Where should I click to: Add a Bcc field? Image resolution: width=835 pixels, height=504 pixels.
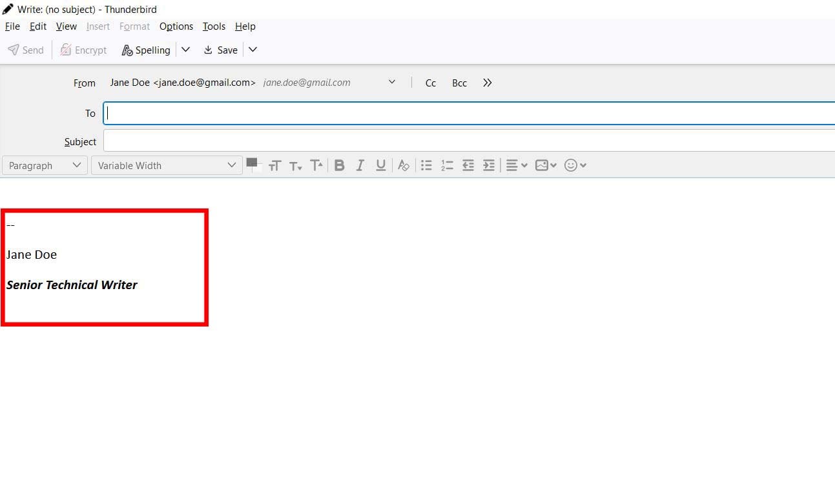(x=459, y=83)
